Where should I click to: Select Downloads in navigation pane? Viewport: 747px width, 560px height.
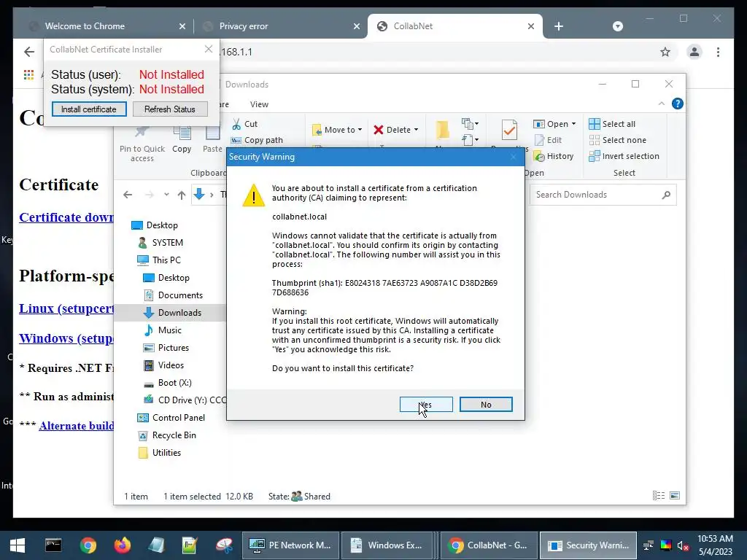tap(172, 313)
